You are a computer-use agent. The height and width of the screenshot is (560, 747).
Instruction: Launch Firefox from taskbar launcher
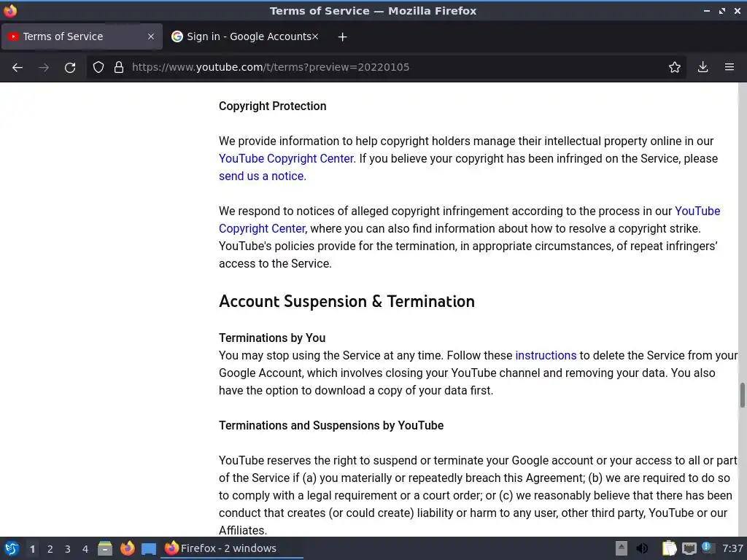(127, 548)
